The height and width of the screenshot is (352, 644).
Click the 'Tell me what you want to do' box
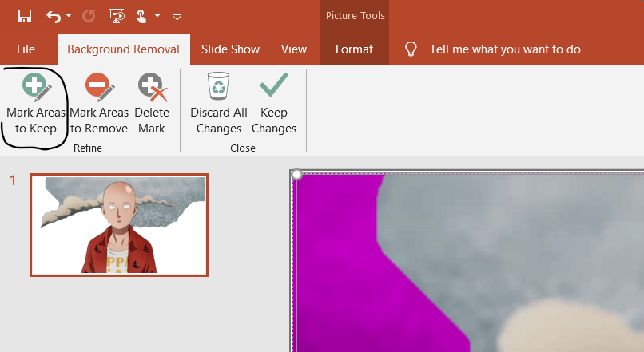pyautogui.click(x=505, y=49)
